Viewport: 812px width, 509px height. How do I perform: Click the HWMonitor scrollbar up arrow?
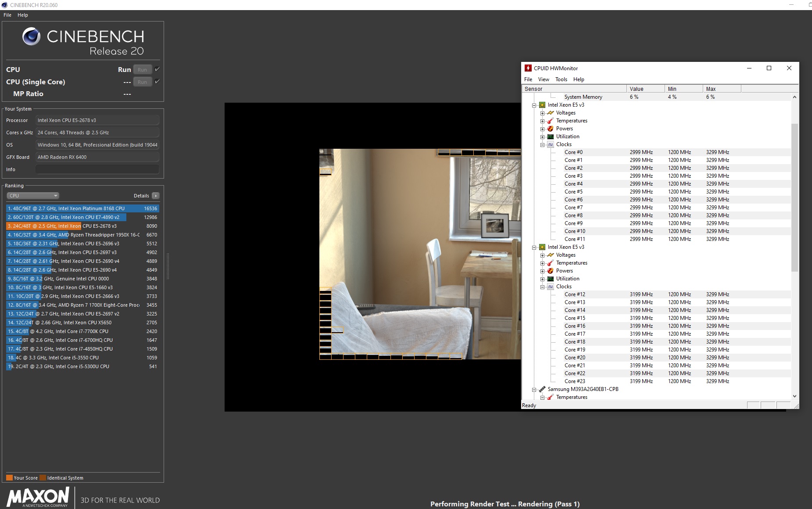[794, 97]
